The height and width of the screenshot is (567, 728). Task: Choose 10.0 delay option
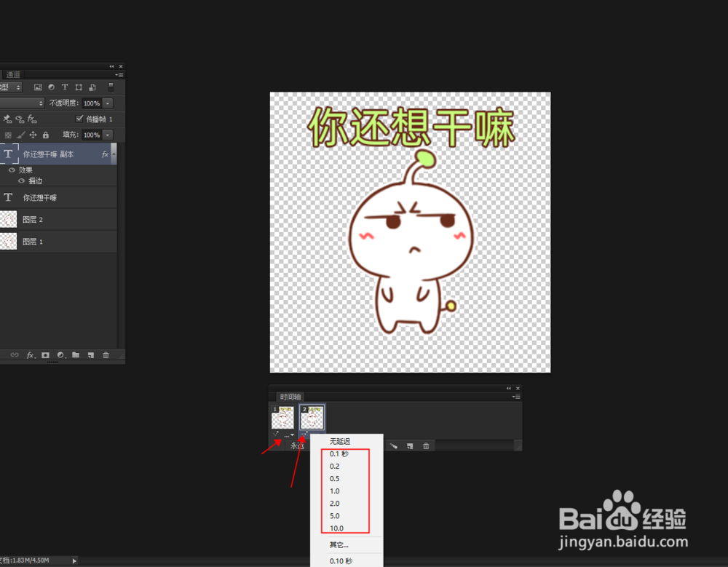click(347, 528)
